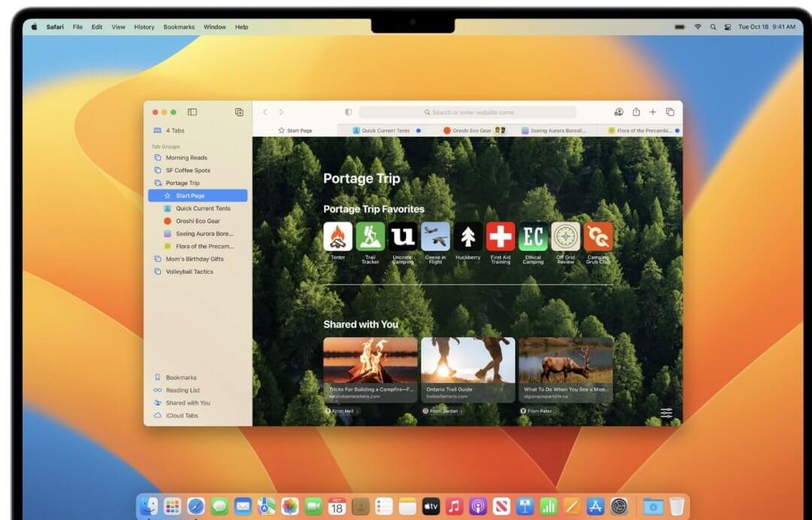Open the Share button in toolbar

(636, 112)
